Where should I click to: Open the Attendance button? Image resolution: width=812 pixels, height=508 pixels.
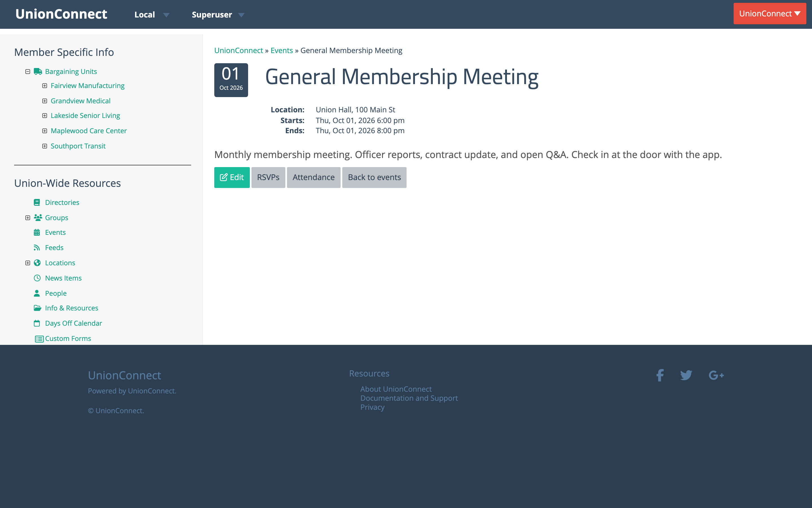coord(314,177)
